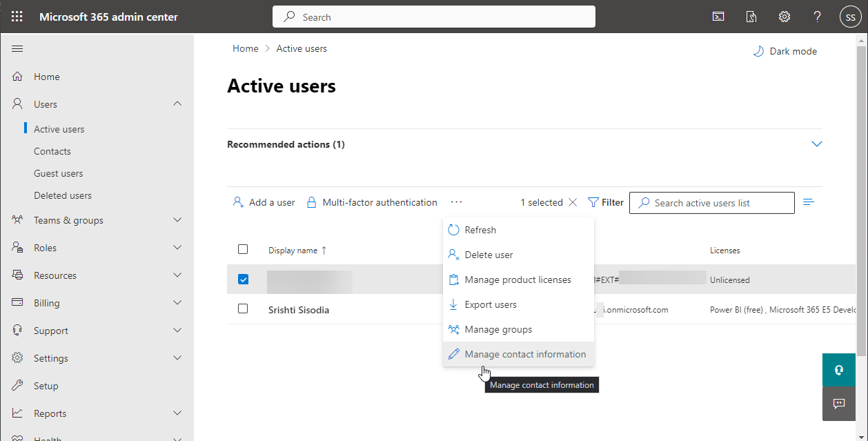
Task: Select Refresh from the menu
Action: click(518, 230)
